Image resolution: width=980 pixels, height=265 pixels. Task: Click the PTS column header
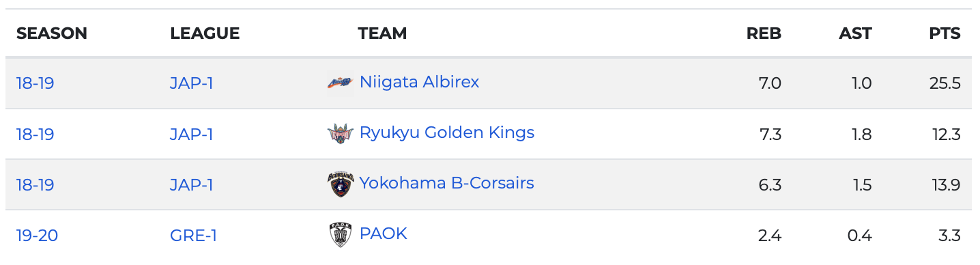pos(945,33)
